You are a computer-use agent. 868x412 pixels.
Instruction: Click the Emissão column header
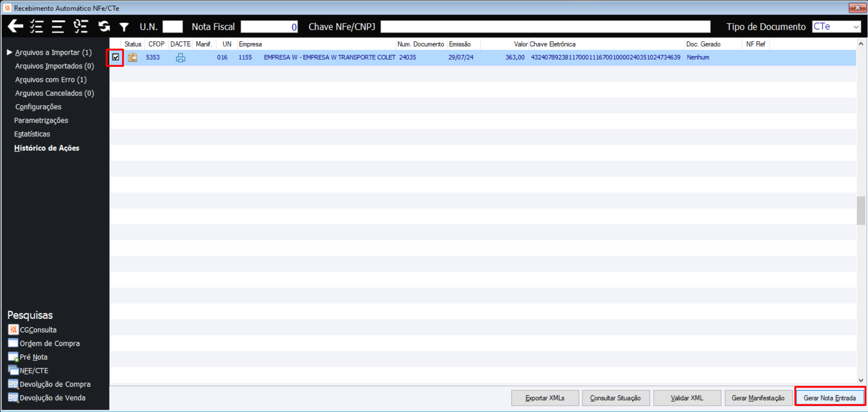click(x=464, y=44)
